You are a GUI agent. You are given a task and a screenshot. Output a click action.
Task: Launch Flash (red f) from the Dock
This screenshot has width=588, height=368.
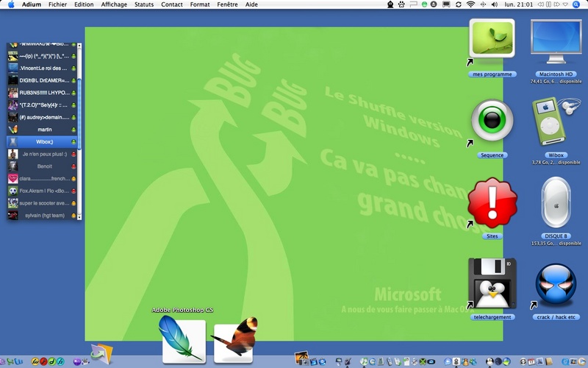click(x=43, y=361)
